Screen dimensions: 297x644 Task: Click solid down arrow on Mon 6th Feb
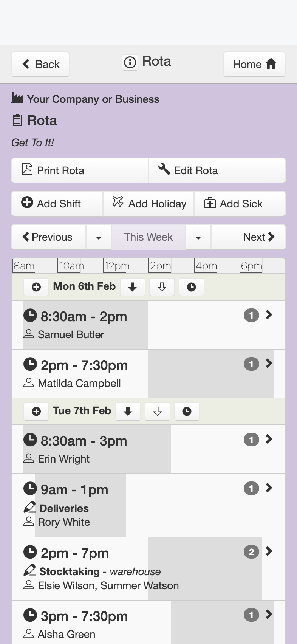132,287
